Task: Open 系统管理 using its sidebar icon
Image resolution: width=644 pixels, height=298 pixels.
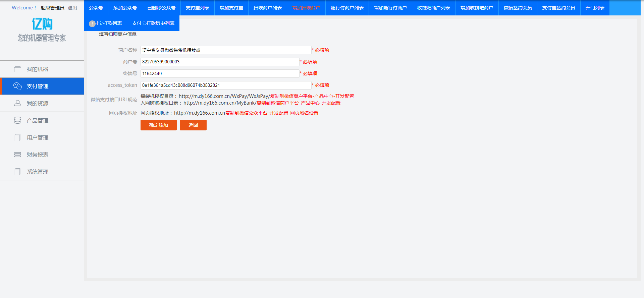Action: (x=17, y=172)
